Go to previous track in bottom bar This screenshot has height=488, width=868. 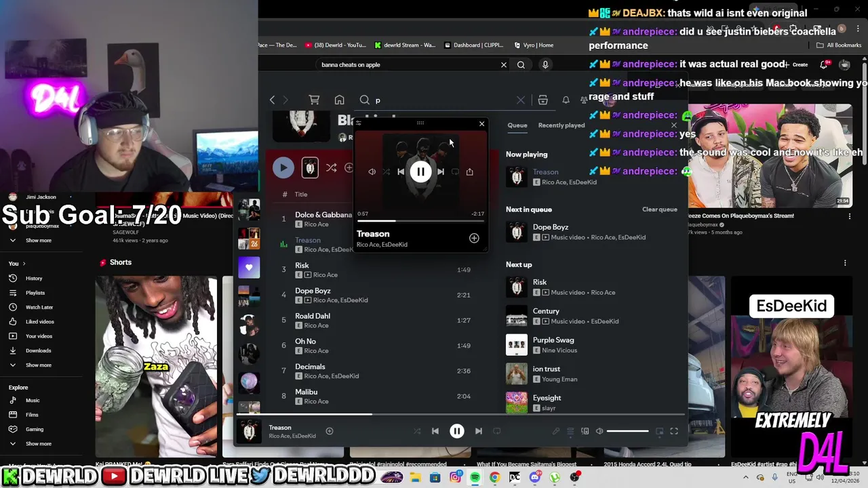(435, 431)
